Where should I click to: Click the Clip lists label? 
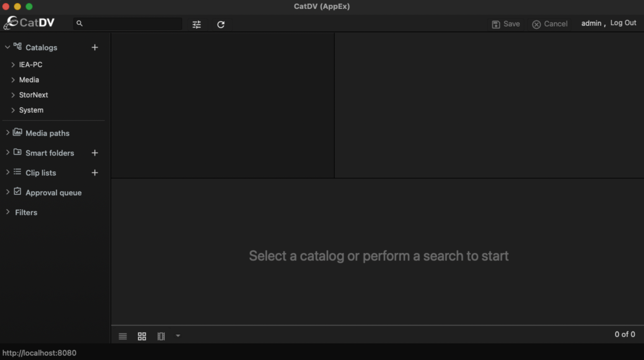[x=41, y=173]
